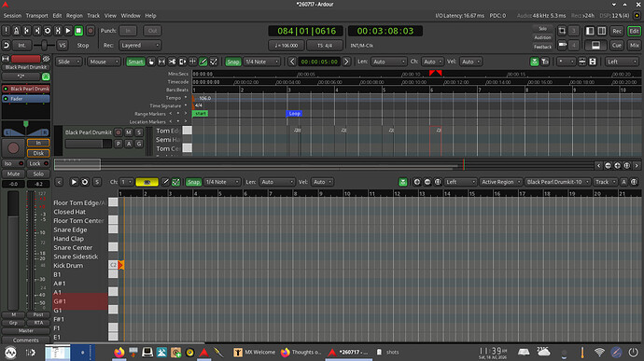The width and height of the screenshot is (644, 361).
Task: Select the Audition speaker tool
Action: [x=182, y=62]
